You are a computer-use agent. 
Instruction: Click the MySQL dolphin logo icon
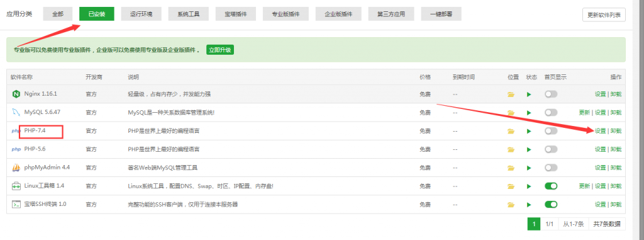click(x=16, y=112)
